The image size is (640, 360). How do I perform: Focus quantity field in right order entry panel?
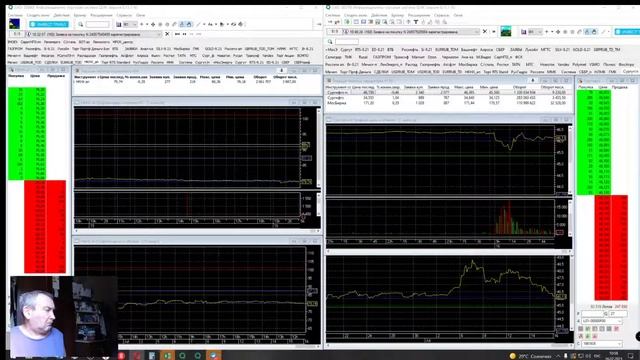tap(618, 313)
